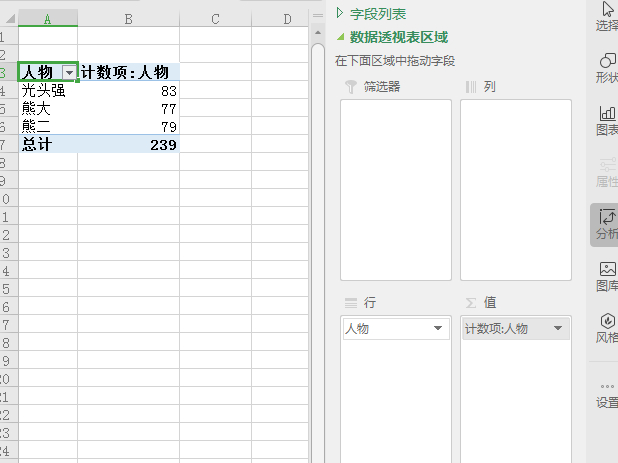Click the vertical scrollbar up arrow
Viewport: 618px width, 463px height.
318,33
